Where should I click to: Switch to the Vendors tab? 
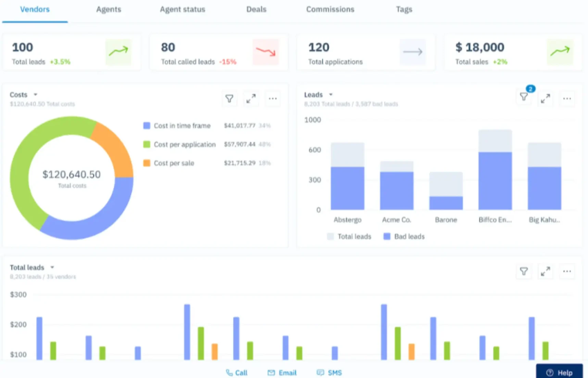35,10
